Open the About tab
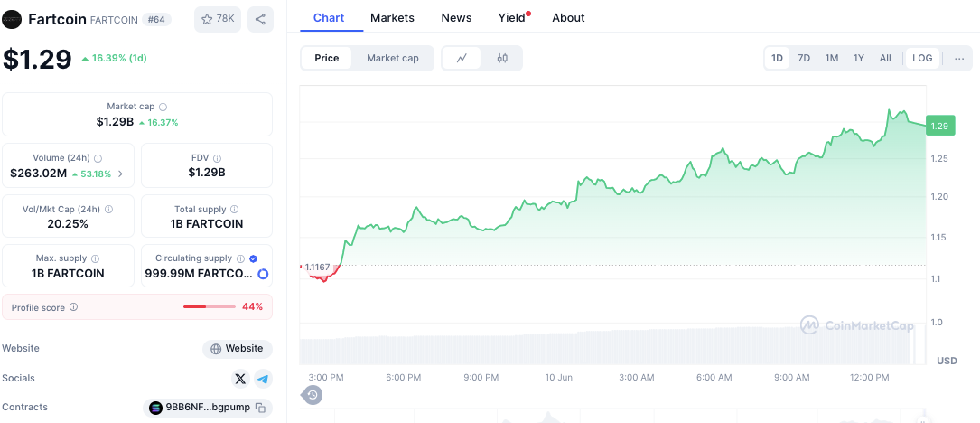Image resolution: width=980 pixels, height=423 pixels. coord(568,17)
